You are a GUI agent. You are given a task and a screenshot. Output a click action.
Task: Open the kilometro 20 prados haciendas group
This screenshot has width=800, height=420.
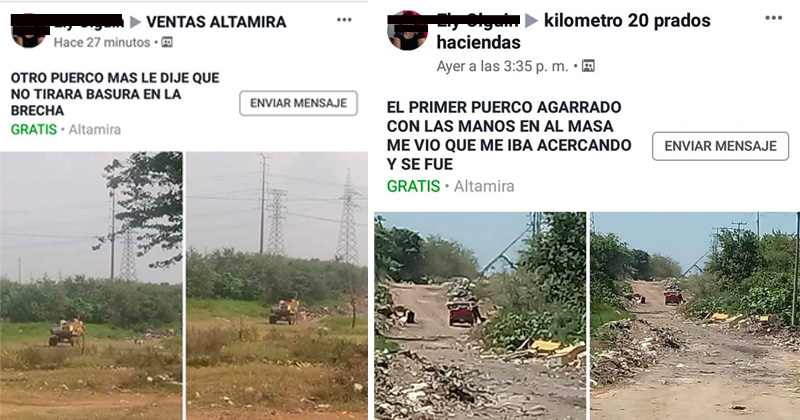(x=573, y=31)
